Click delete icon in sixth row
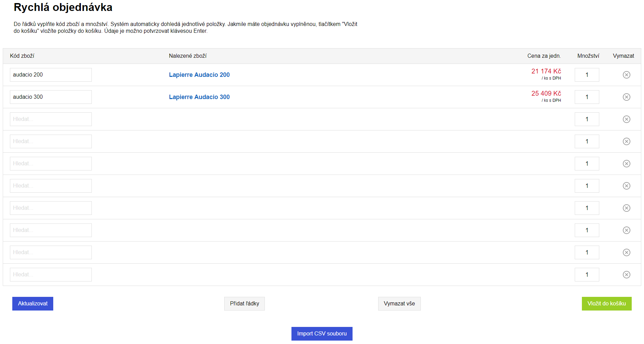This screenshot has height=344, width=644. pos(626,186)
